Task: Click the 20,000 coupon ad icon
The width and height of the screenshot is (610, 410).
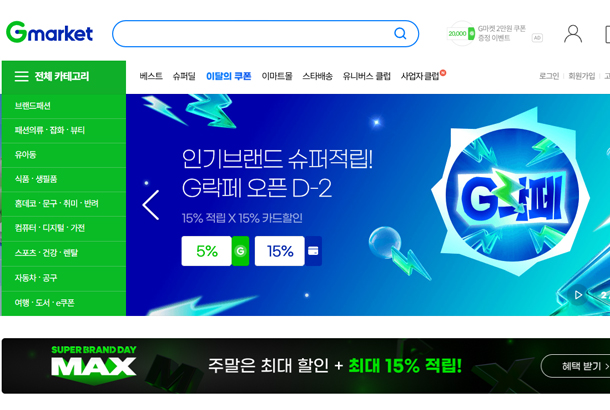Action: click(x=461, y=33)
